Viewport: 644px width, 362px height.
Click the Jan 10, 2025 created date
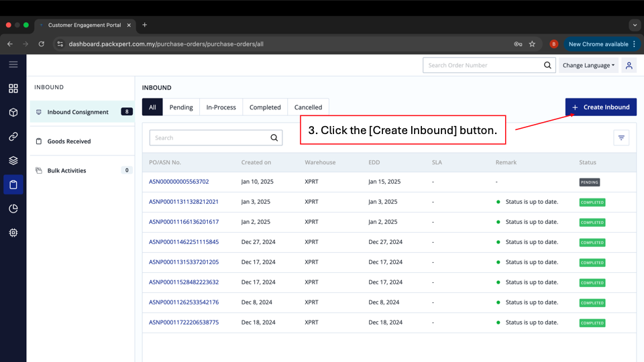pos(257,182)
